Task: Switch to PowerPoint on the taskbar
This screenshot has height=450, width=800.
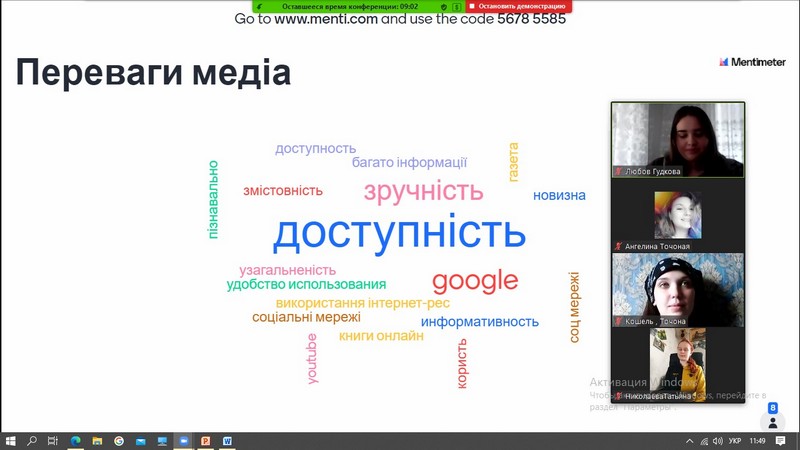Action: point(206,441)
